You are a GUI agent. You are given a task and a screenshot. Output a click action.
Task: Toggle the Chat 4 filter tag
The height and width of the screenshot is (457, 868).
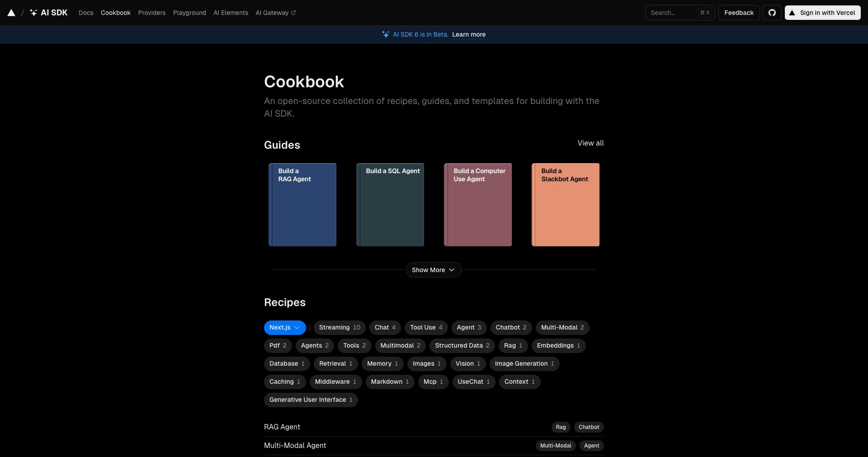[385, 328]
